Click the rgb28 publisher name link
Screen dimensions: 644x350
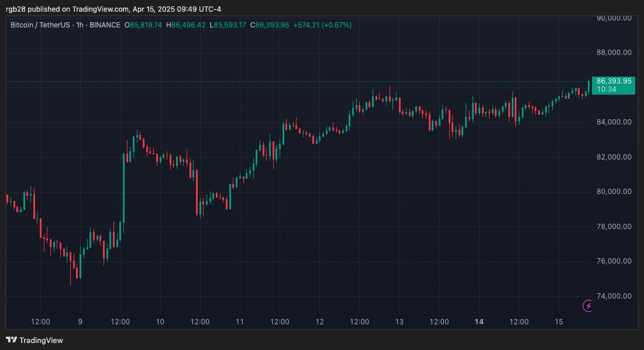[x=16, y=9]
